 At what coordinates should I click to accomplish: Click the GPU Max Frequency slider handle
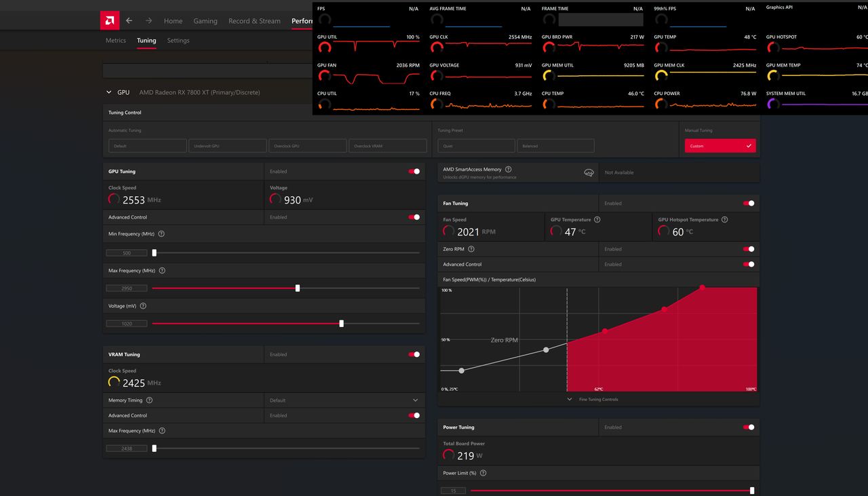click(x=298, y=288)
